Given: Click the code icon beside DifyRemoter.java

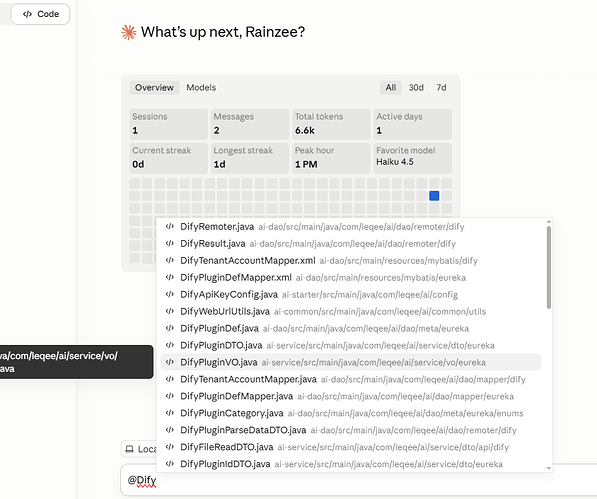Looking at the screenshot, I should [170, 226].
